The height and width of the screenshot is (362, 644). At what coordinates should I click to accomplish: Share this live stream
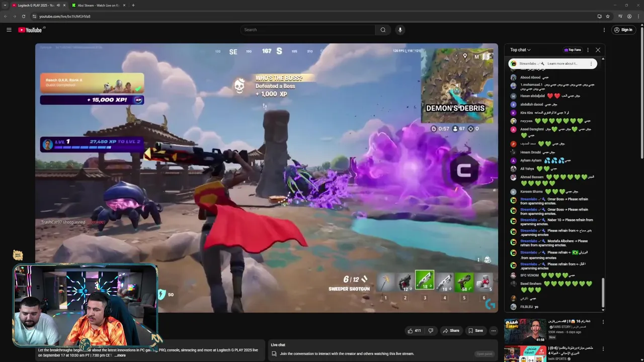tap(451, 330)
